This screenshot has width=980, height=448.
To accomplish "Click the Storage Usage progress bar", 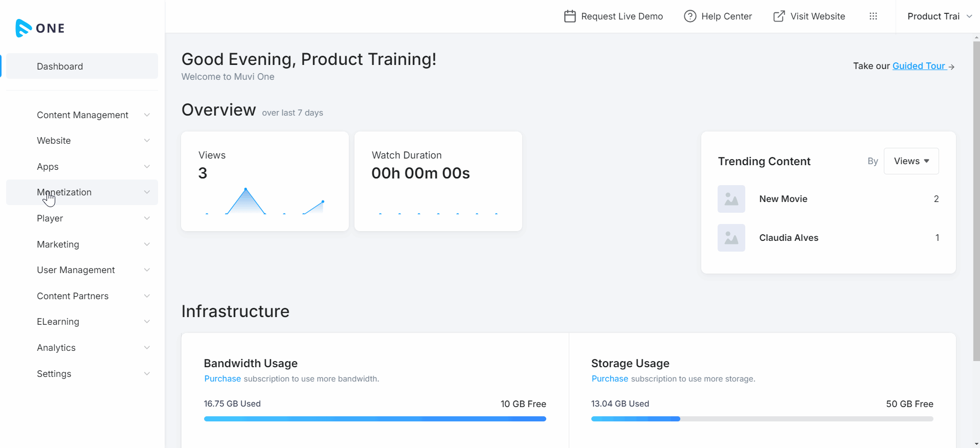I will [762, 419].
